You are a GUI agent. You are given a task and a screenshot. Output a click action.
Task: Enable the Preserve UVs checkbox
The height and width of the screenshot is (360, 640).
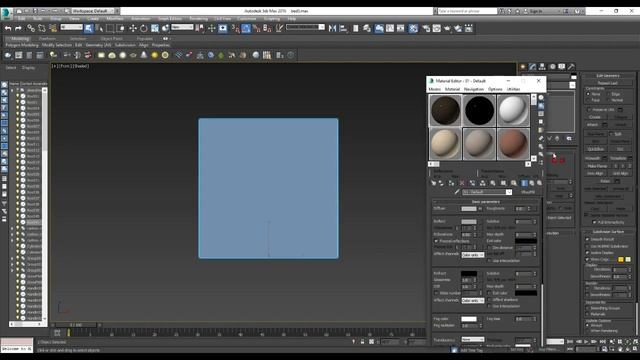click(x=589, y=110)
